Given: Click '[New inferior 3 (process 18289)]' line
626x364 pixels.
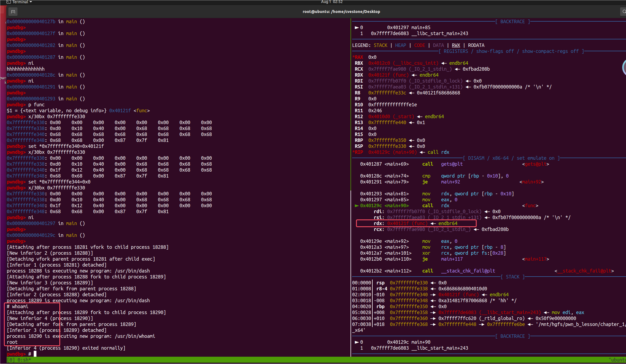Looking at the screenshot, I should [50, 283].
